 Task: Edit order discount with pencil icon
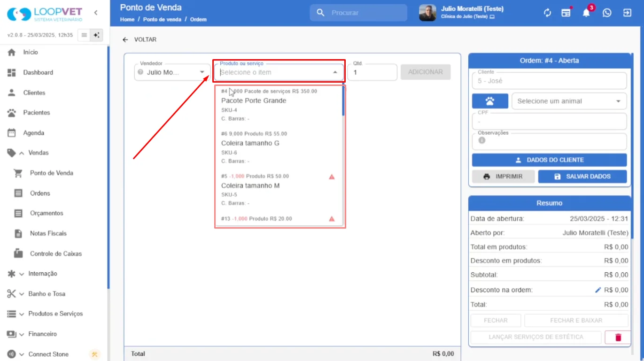(x=598, y=290)
